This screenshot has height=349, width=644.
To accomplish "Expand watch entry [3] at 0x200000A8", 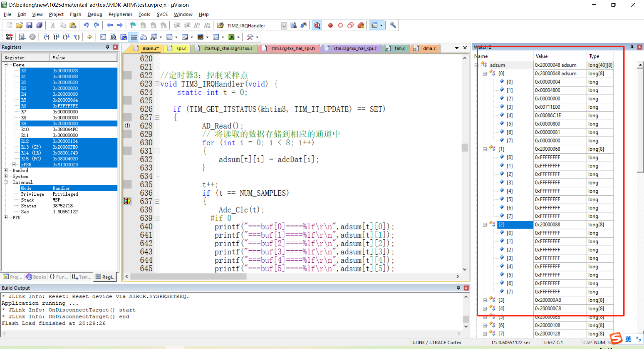I will (485, 300).
